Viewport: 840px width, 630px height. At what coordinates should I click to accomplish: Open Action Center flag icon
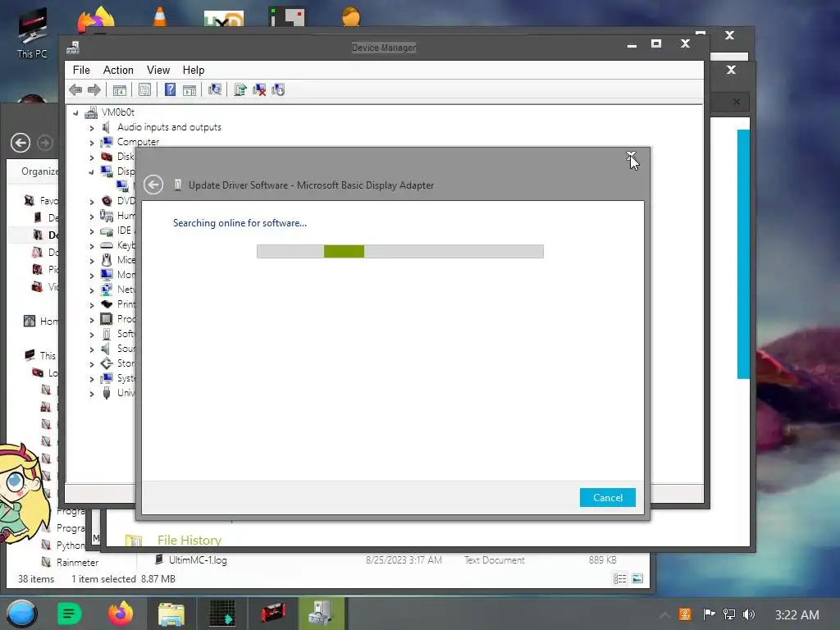[x=709, y=614]
